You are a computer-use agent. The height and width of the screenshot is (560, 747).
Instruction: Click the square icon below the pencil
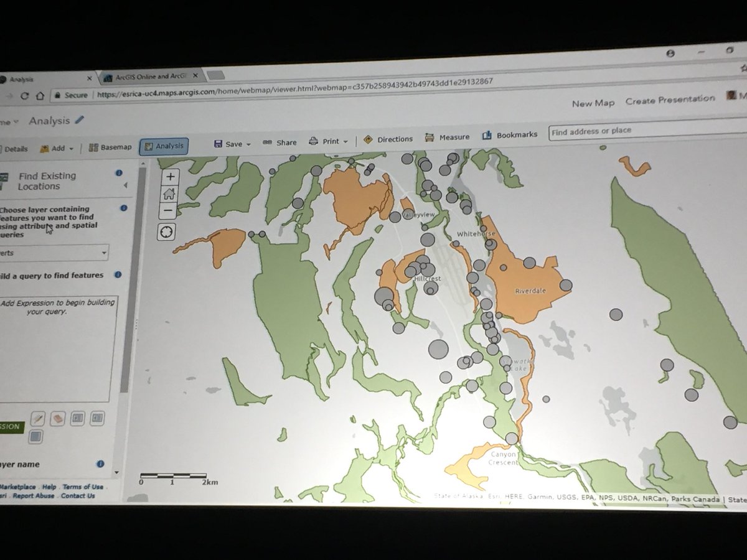pyautogui.click(x=36, y=437)
